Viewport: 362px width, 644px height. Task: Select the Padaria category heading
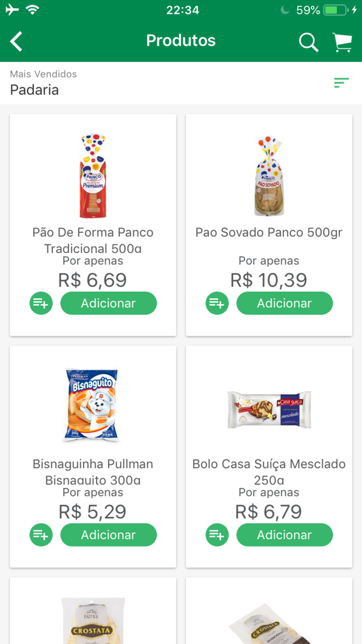pyautogui.click(x=35, y=90)
